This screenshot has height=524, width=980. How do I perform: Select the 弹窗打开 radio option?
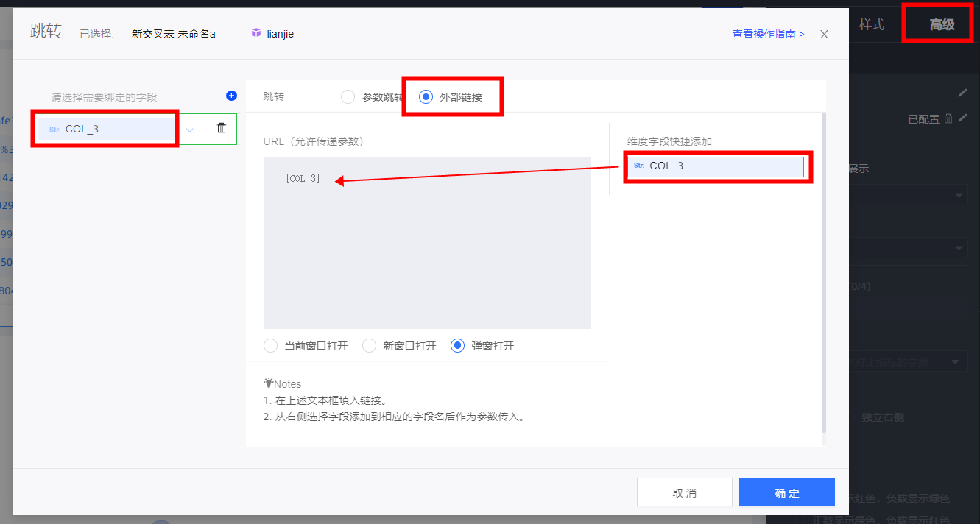(458, 346)
